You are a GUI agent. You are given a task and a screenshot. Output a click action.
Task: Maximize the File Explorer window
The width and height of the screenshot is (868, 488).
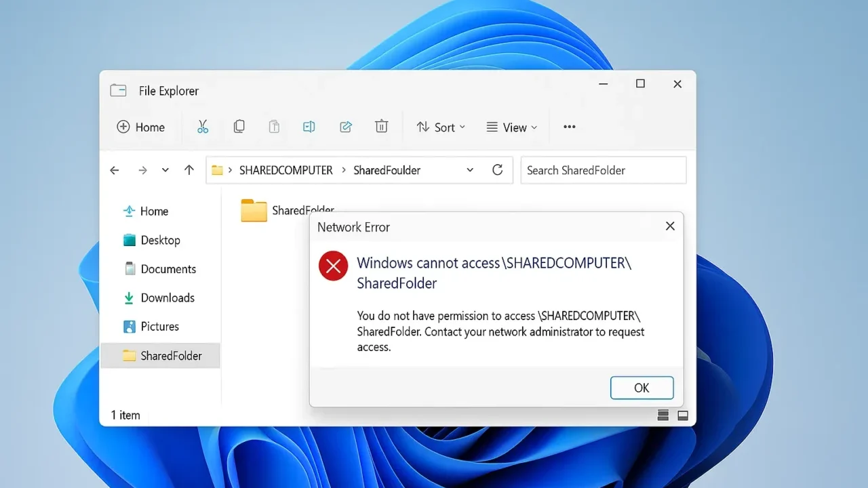(640, 84)
